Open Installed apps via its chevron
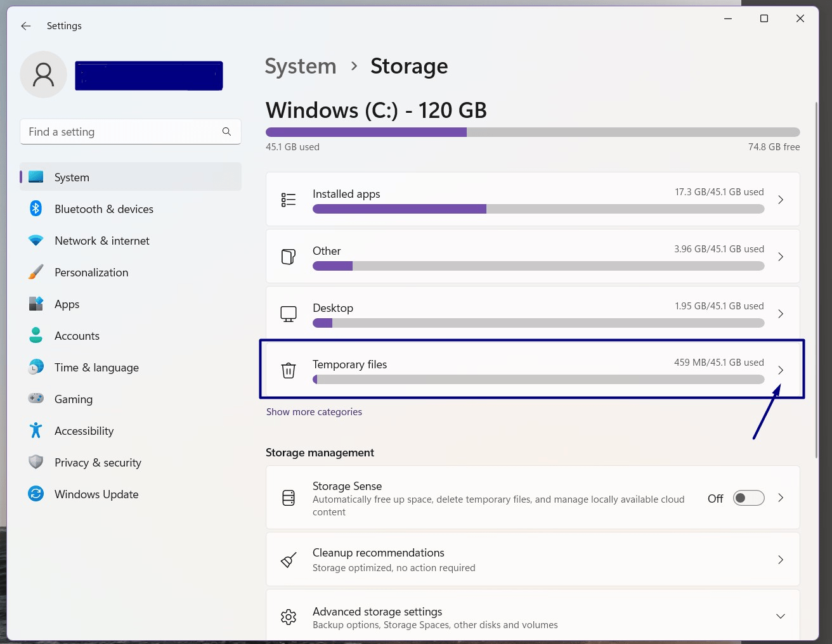This screenshot has height=644, width=832. (x=781, y=200)
